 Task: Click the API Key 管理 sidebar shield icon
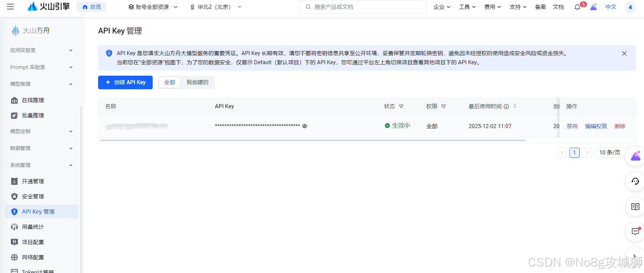tap(14, 212)
